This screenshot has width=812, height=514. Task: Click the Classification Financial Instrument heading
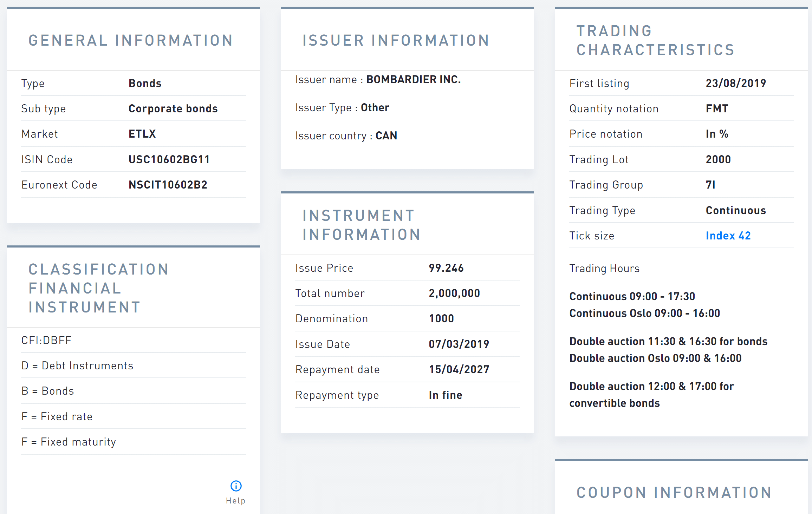point(99,288)
